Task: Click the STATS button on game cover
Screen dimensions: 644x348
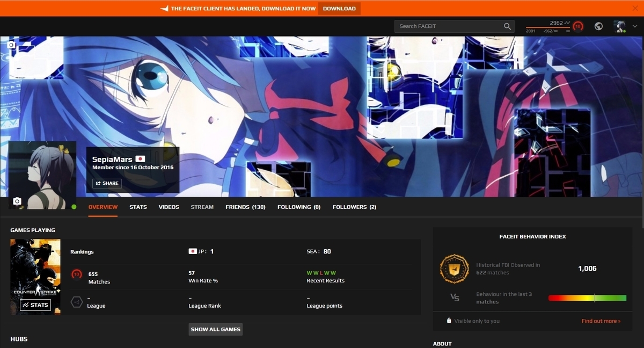Action: coord(35,305)
